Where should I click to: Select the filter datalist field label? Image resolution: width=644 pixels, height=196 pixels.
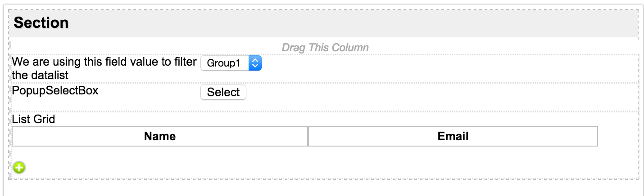104,68
